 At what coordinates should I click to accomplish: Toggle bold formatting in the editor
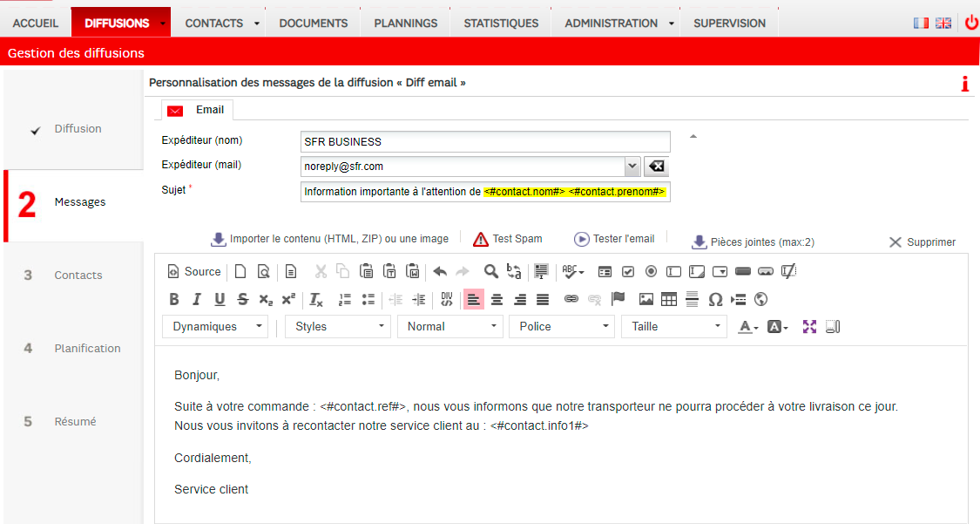pos(174,299)
